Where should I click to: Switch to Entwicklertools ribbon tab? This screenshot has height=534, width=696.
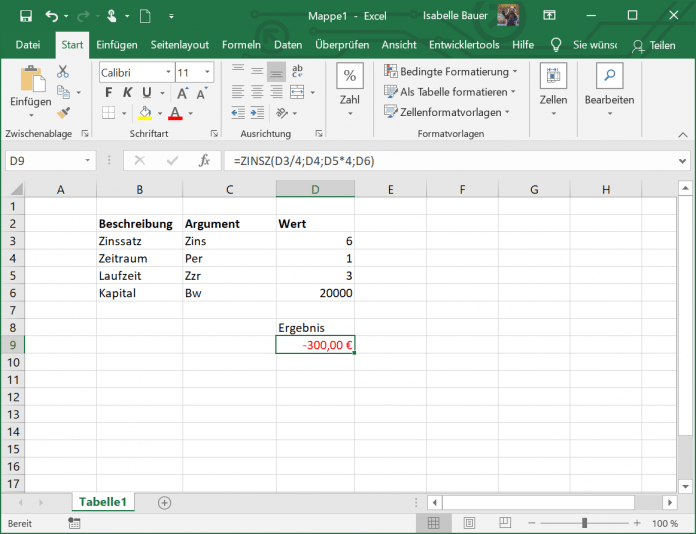click(464, 45)
